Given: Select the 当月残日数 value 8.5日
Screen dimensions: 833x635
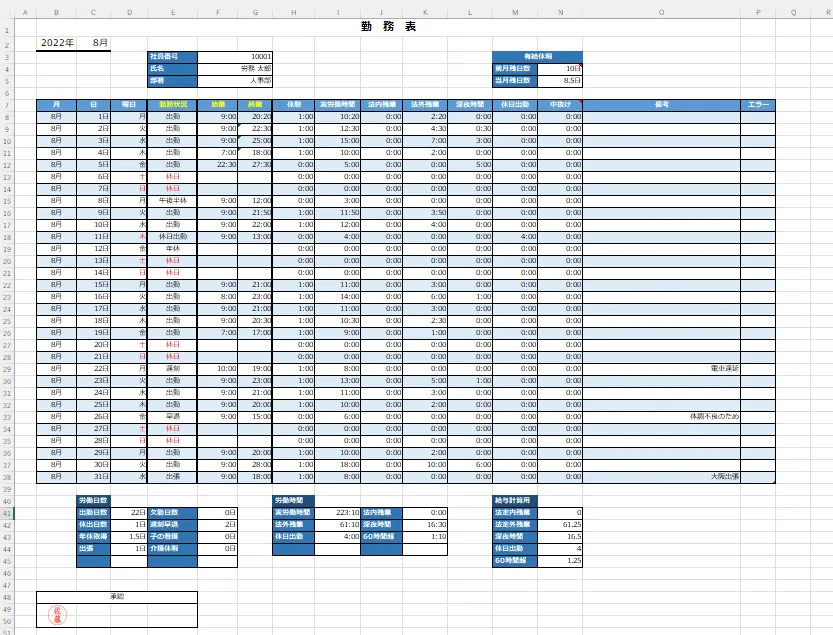Looking at the screenshot, I should pos(559,81).
